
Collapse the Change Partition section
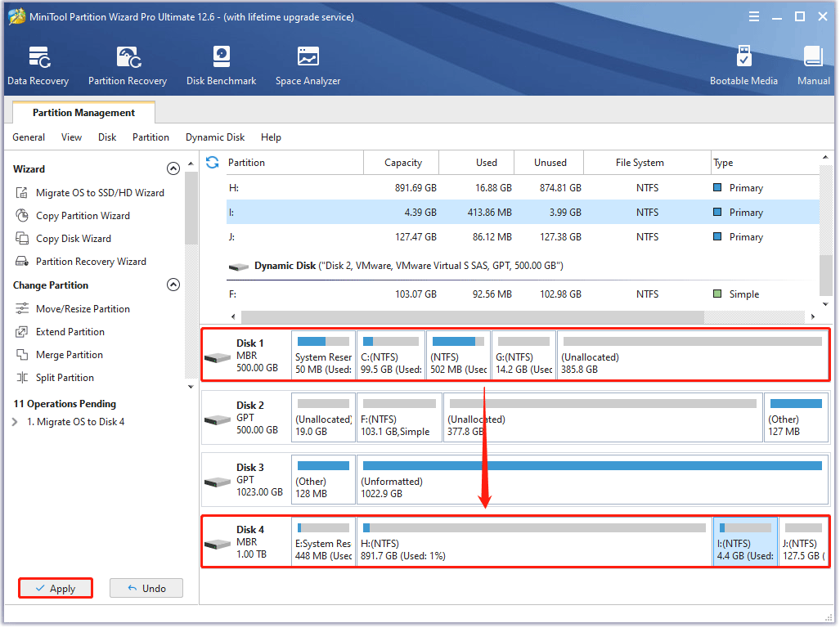pyautogui.click(x=173, y=284)
